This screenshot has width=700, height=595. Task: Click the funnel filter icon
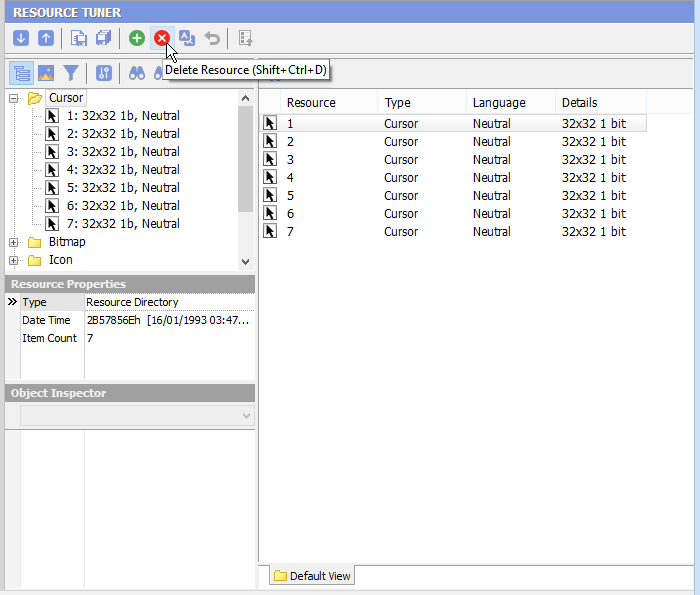(x=71, y=73)
